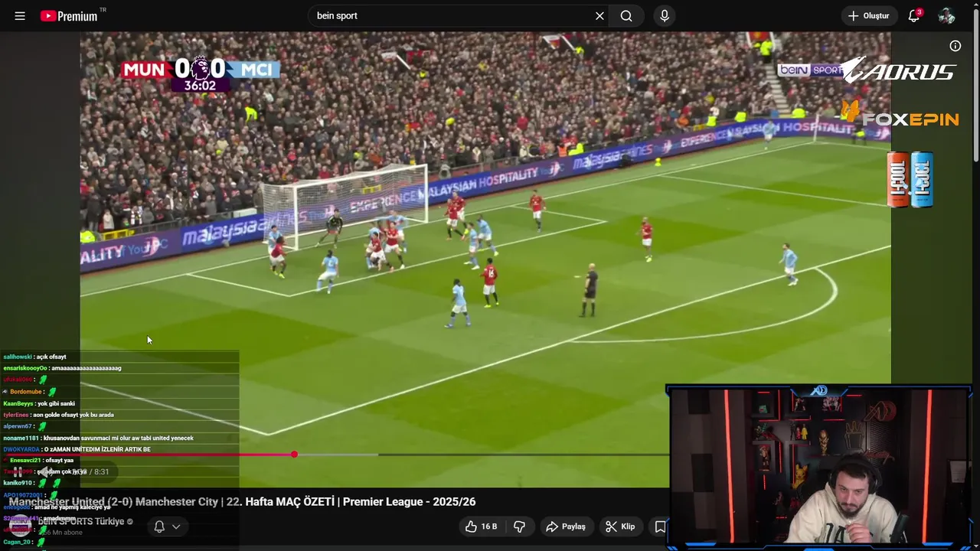Open beIN SPORTS Türkiye channel
Viewport: 980px width, 551px height.
pyautogui.click(x=81, y=521)
